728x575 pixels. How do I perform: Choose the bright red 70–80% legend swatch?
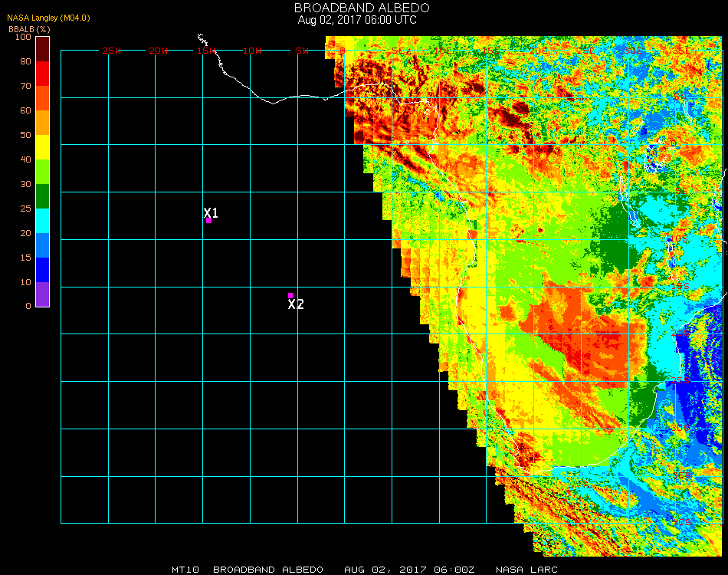[43, 74]
